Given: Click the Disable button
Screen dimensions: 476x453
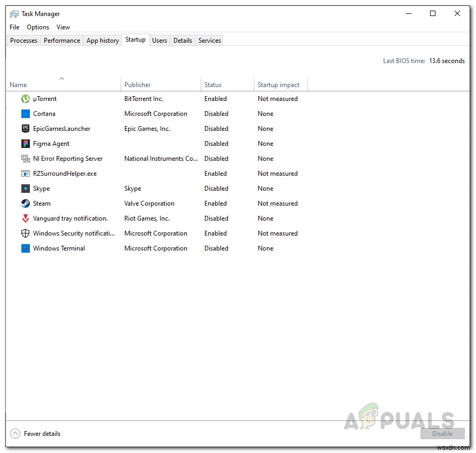Looking at the screenshot, I should point(442,434).
